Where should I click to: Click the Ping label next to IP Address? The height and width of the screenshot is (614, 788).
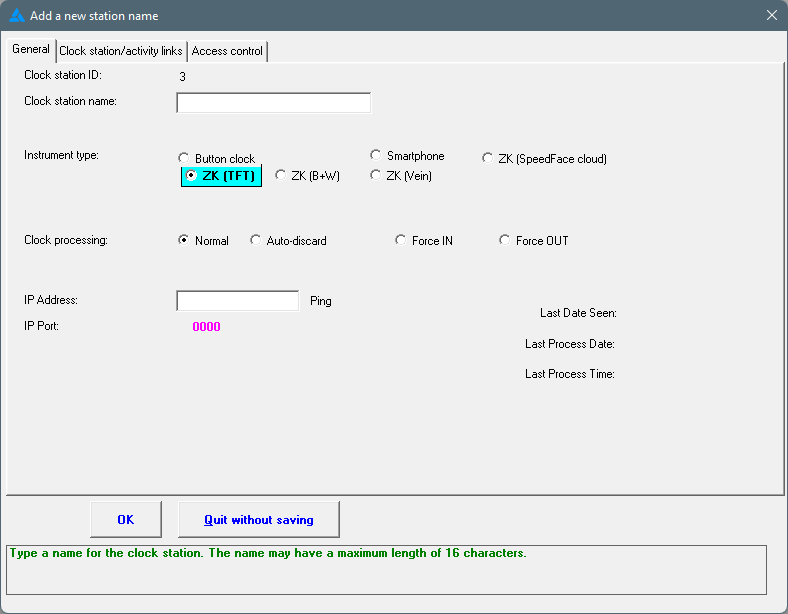[x=321, y=301]
